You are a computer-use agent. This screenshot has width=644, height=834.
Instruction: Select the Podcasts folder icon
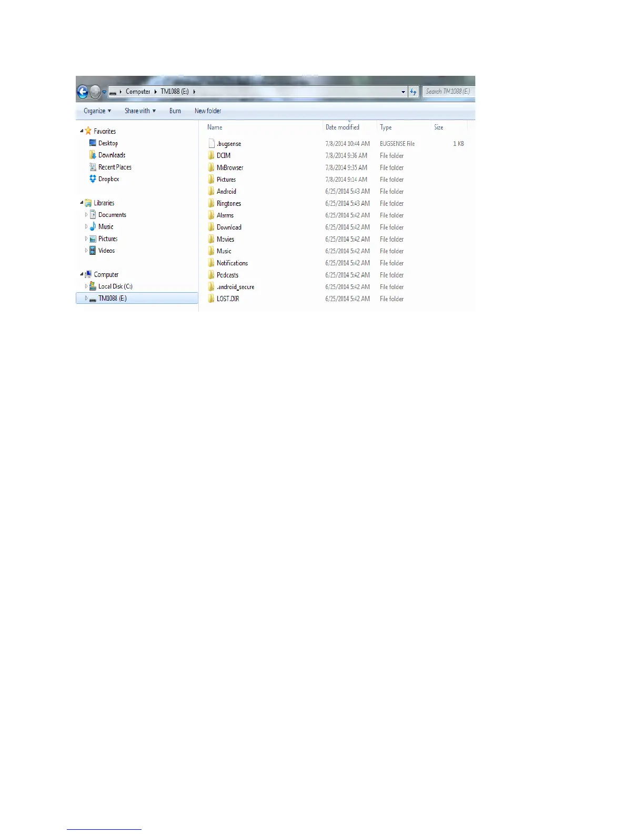click(x=211, y=275)
